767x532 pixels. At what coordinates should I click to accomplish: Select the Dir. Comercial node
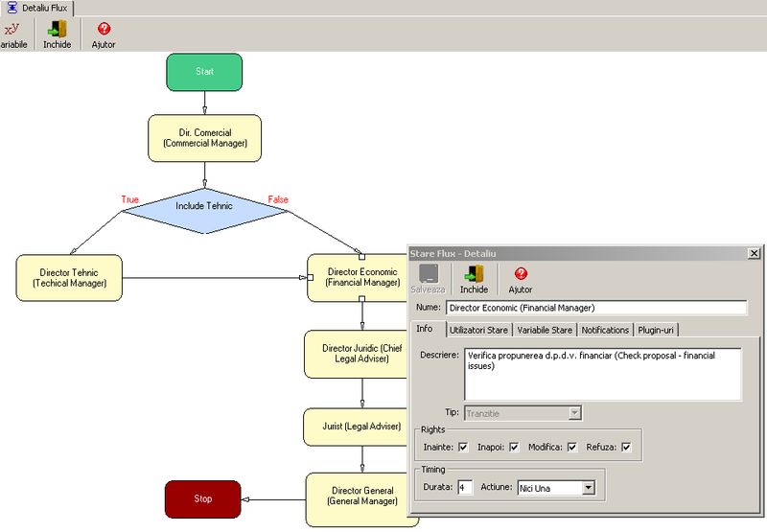205,138
